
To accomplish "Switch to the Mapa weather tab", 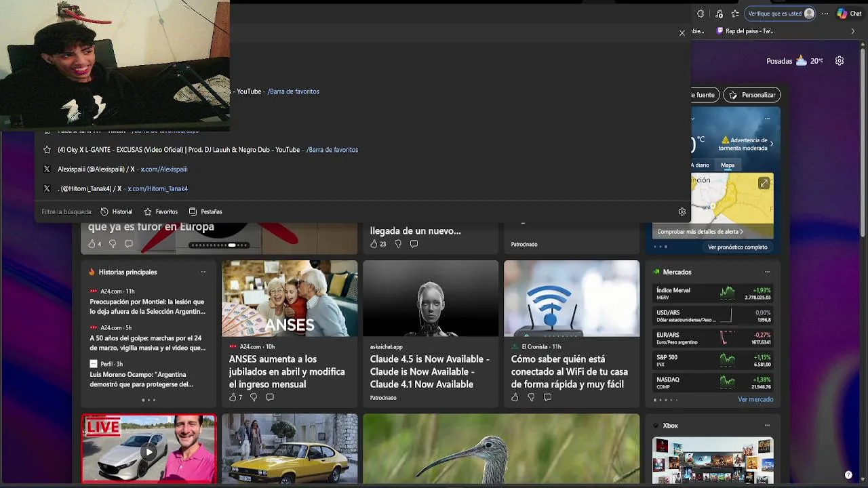I will pos(728,165).
